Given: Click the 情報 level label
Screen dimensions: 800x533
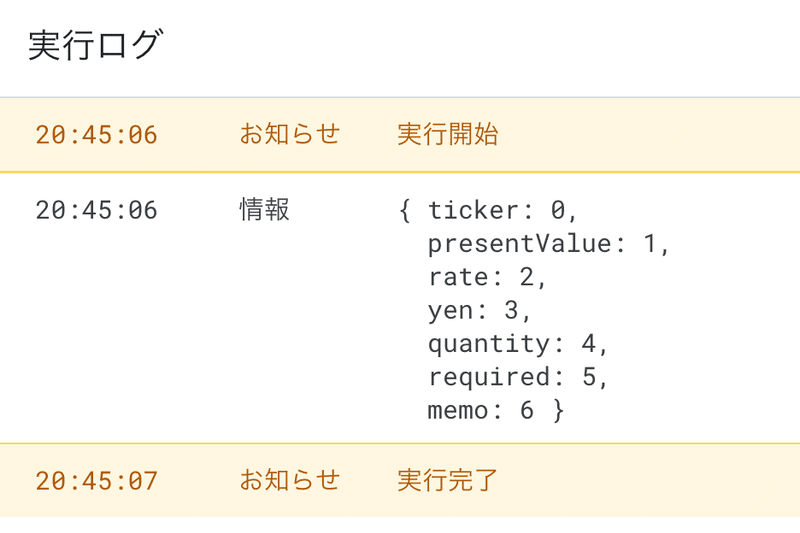Looking at the screenshot, I should [x=265, y=209].
